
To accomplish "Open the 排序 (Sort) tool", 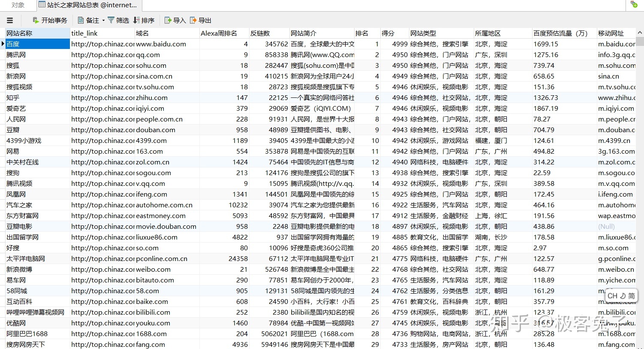I will pyautogui.click(x=144, y=20).
